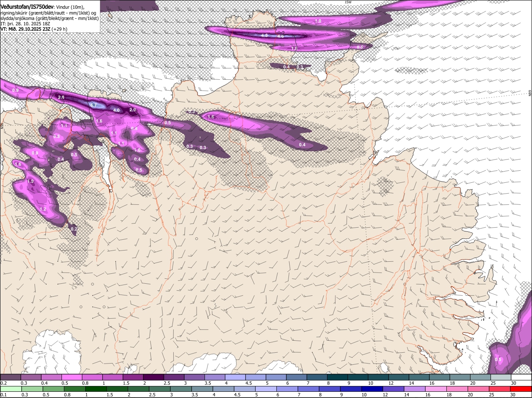Click the snow legend swatch between 4 and 4.5
This screenshot has width=532, height=398.
[235, 377]
